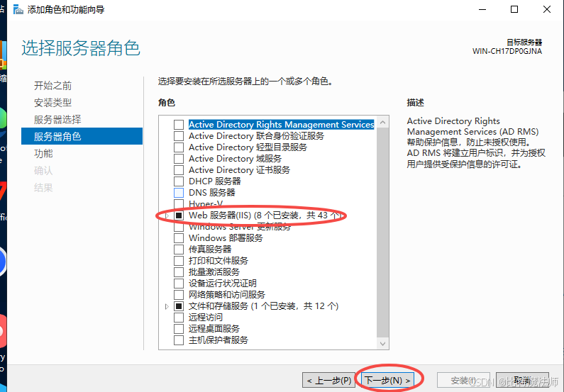Go to the 功能 wizard step

[43, 153]
